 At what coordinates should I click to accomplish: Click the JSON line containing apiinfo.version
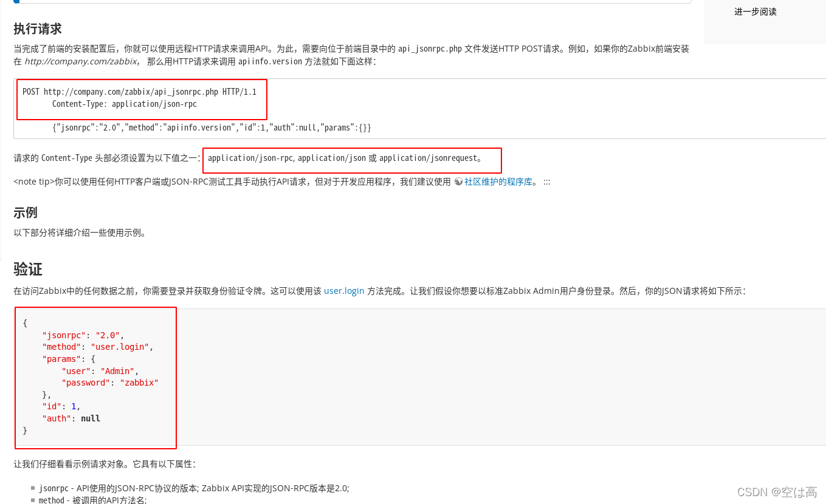pos(212,128)
